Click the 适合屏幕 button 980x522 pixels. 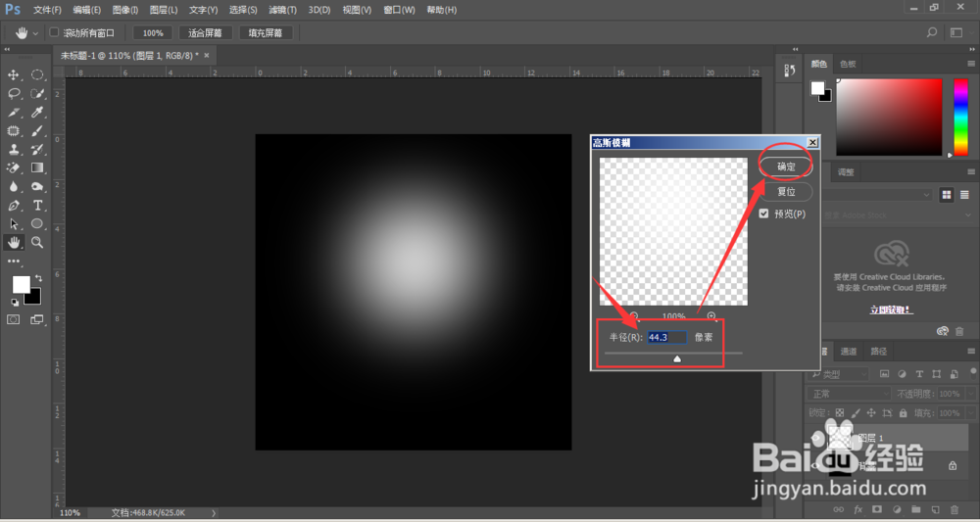pos(206,33)
